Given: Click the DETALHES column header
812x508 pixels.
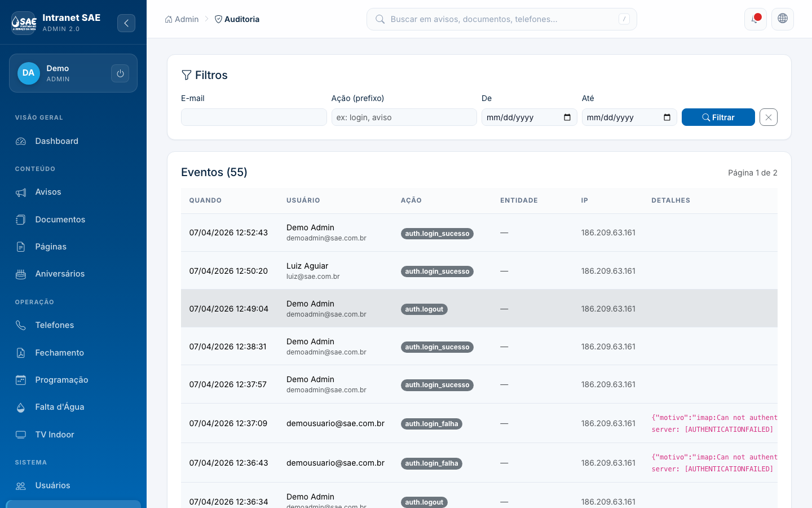Looking at the screenshot, I should [671, 200].
